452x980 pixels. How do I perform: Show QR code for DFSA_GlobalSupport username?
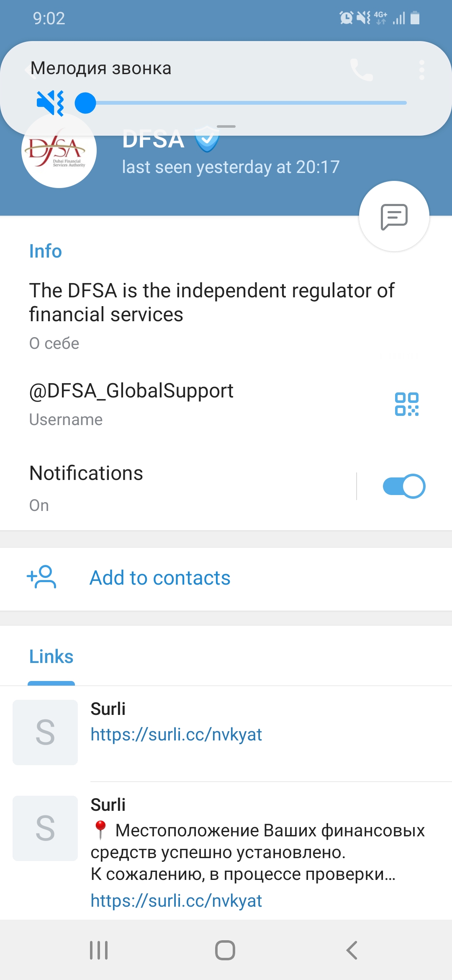(x=406, y=404)
